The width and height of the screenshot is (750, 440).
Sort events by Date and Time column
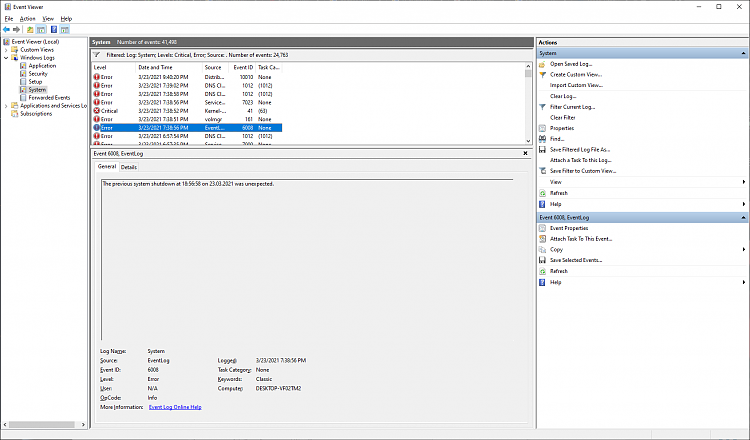[x=168, y=67]
